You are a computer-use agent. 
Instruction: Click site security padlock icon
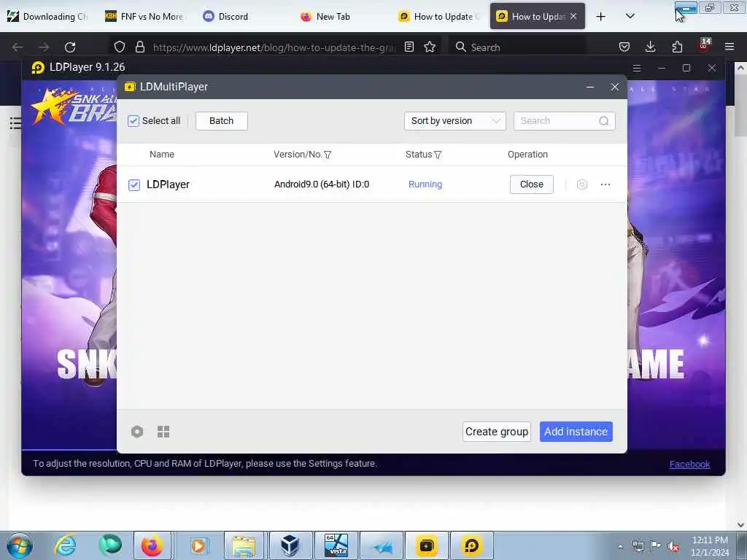tap(139, 47)
